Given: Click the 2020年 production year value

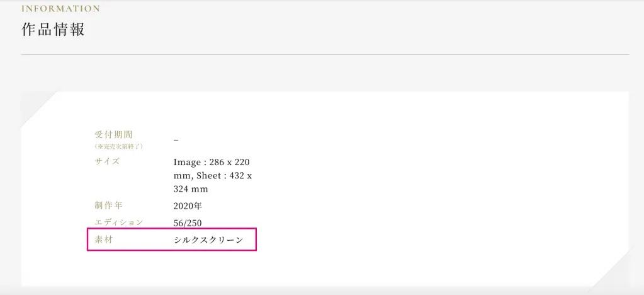Looking at the screenshot, I should click(187, 206).
